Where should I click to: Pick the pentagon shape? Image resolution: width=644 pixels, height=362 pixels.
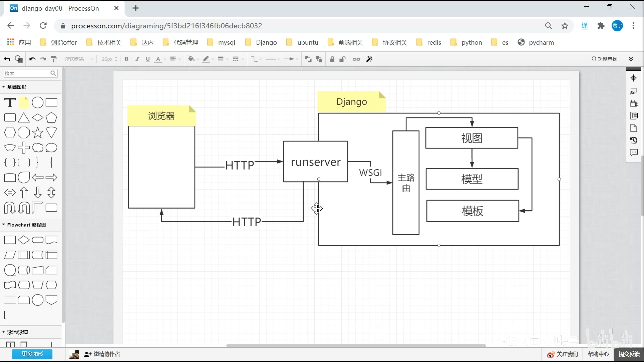(51, 118)
